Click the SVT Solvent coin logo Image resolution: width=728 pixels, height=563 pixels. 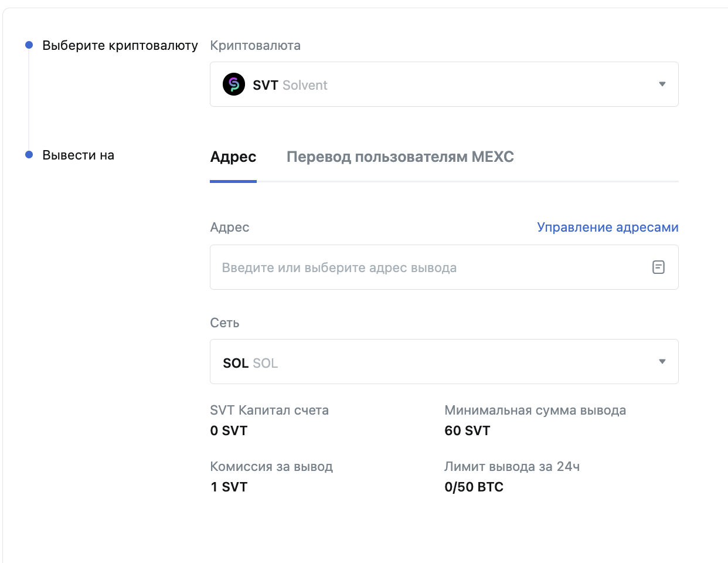234,84
